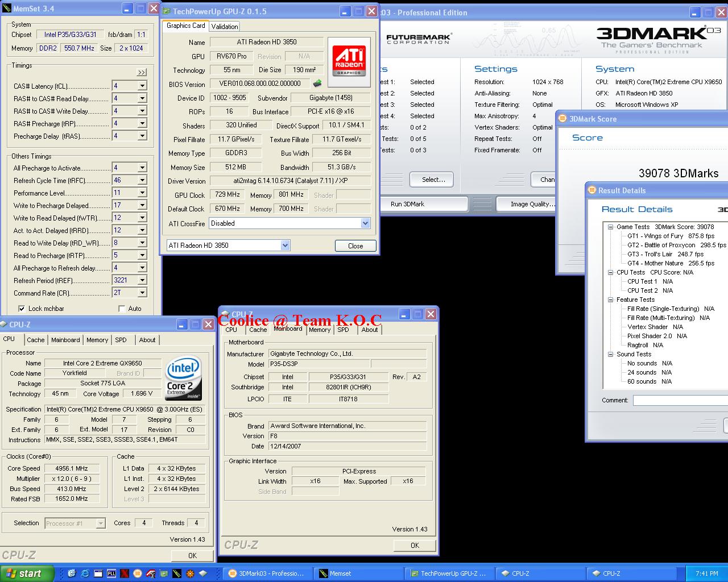Open the Command Rate (CR) dropdown
Image resolution: width=728 pixels, height=582 pixels.
click(x=142, y=293)
